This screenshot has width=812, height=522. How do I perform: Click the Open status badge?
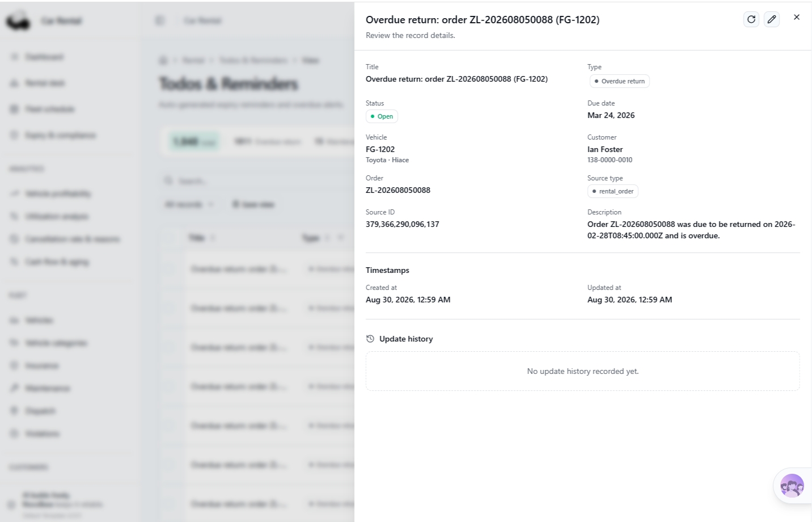coord(382,116)
